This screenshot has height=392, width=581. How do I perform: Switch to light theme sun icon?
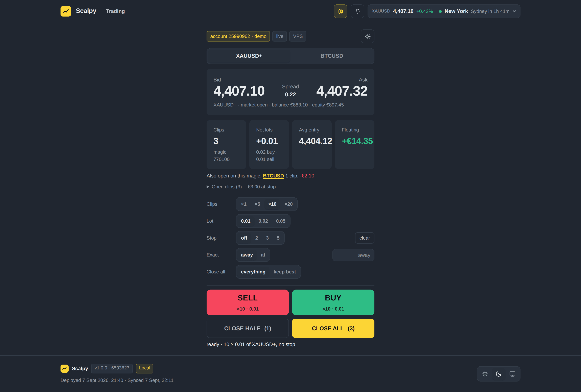pos(485,374)
